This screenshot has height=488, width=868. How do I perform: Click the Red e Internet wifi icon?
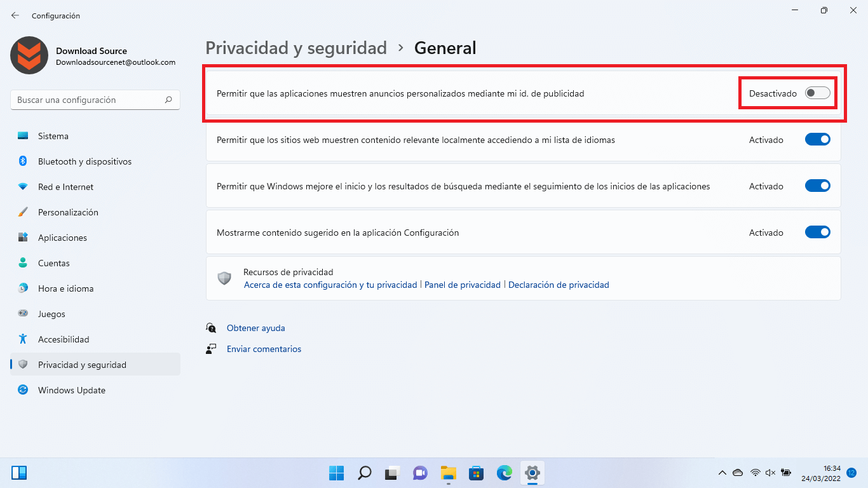(x=23, y=187)
